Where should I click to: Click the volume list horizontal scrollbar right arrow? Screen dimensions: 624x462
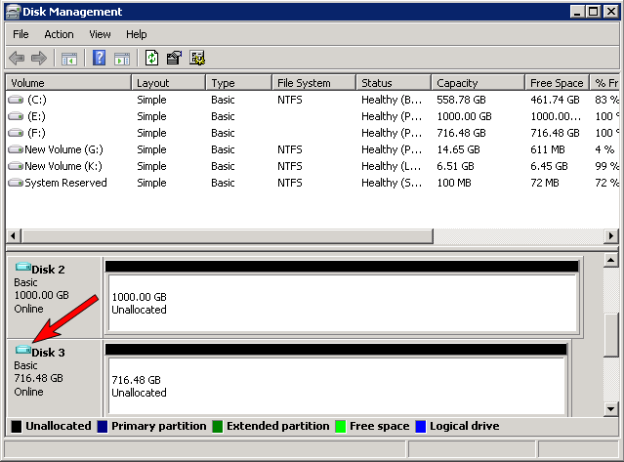click(x=613, y=236)
